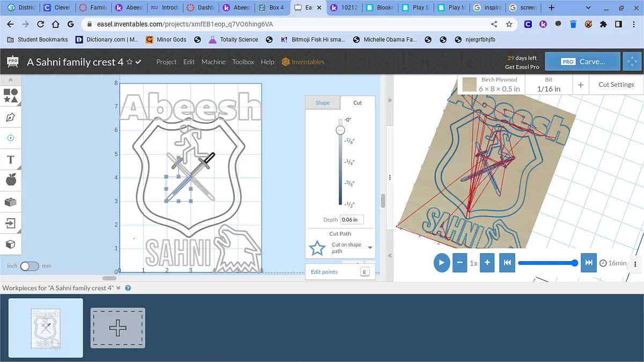Click the browser Home icon

[x=55, y=24]
